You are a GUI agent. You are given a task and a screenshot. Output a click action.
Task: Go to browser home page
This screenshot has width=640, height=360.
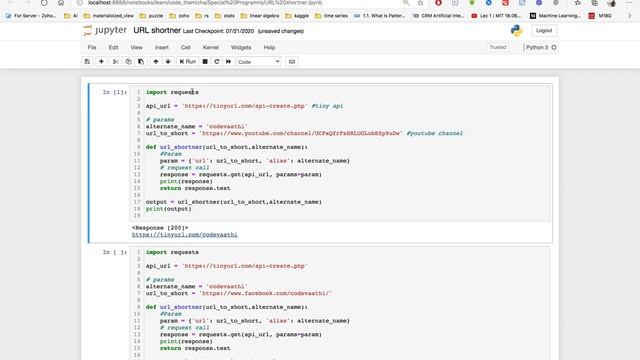click(x=61, y=3)
